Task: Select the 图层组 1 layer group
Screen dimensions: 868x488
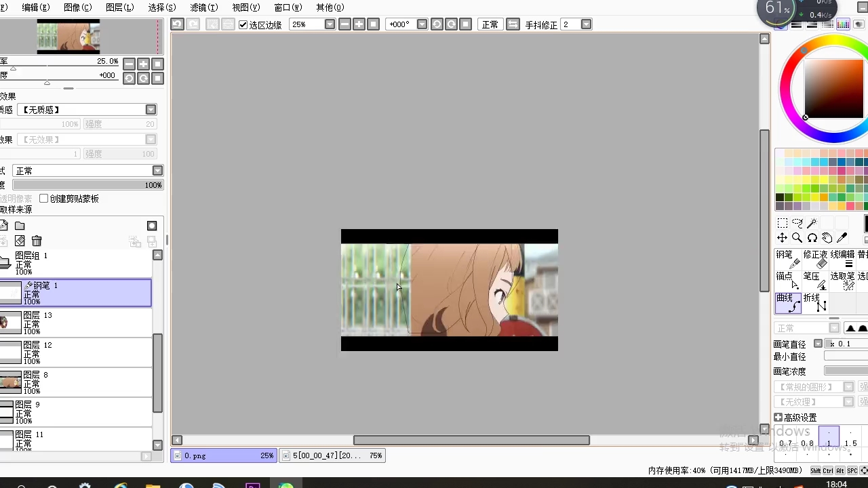Action: 75,263
